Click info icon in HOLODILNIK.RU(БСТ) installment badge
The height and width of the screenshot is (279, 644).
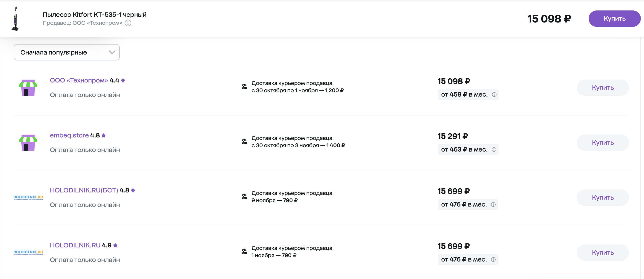(493, 205)
